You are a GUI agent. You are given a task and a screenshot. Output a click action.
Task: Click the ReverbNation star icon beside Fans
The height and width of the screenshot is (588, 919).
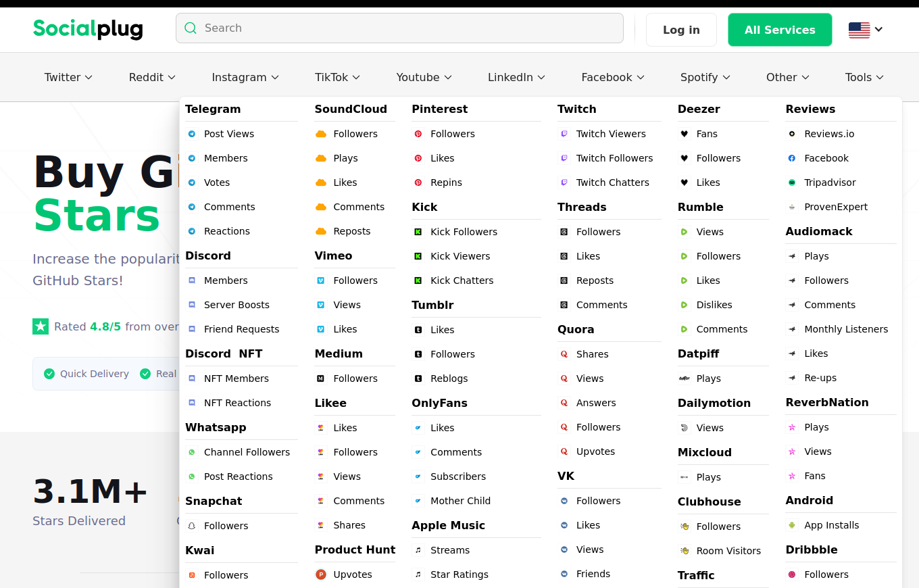792,476
